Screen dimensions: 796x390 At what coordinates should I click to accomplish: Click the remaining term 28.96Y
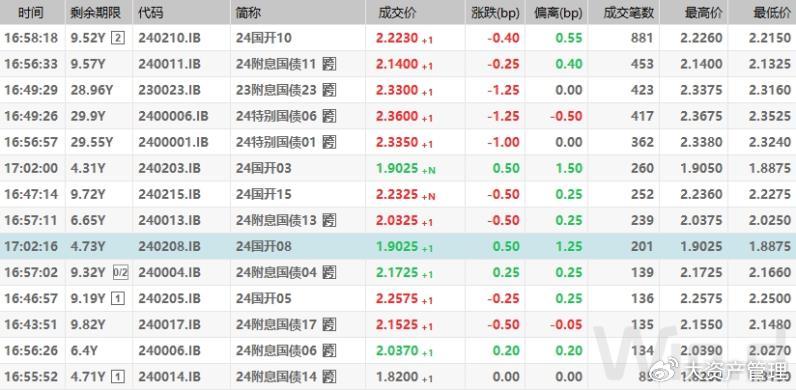pyautogui.click(x=92, y=90)
